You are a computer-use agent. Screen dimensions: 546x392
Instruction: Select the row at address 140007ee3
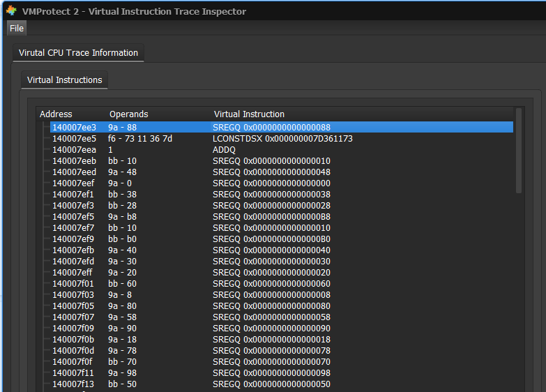pyautogui.click(x=74, y=128)
